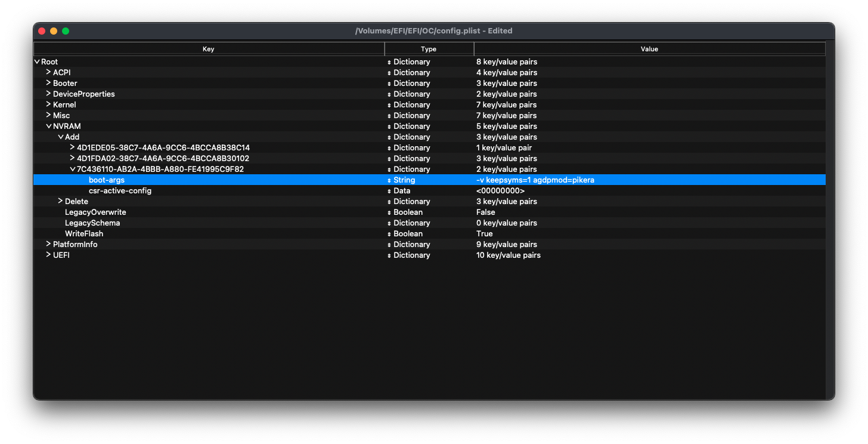
Task: Select the PlatformInfo tree item
Action: 75,245
